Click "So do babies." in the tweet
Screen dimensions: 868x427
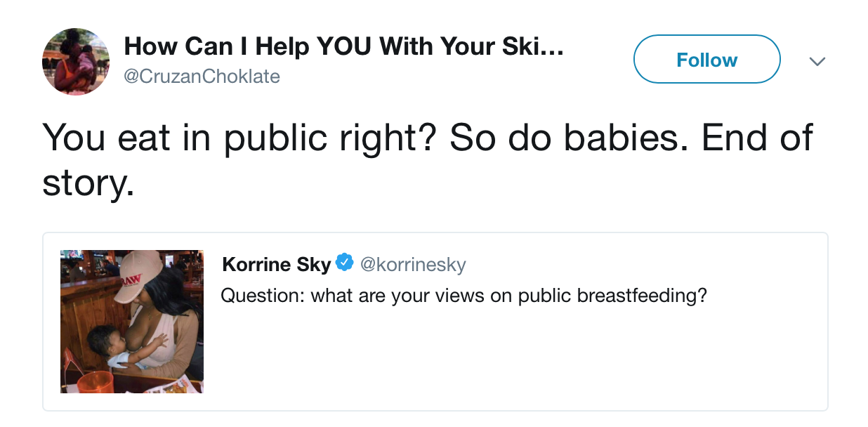(x=555, y=138)
